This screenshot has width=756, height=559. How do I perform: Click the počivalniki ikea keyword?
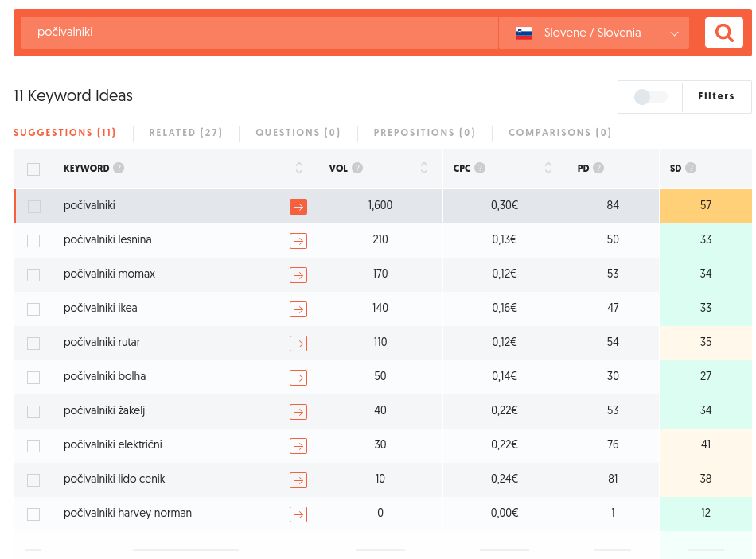100,308
